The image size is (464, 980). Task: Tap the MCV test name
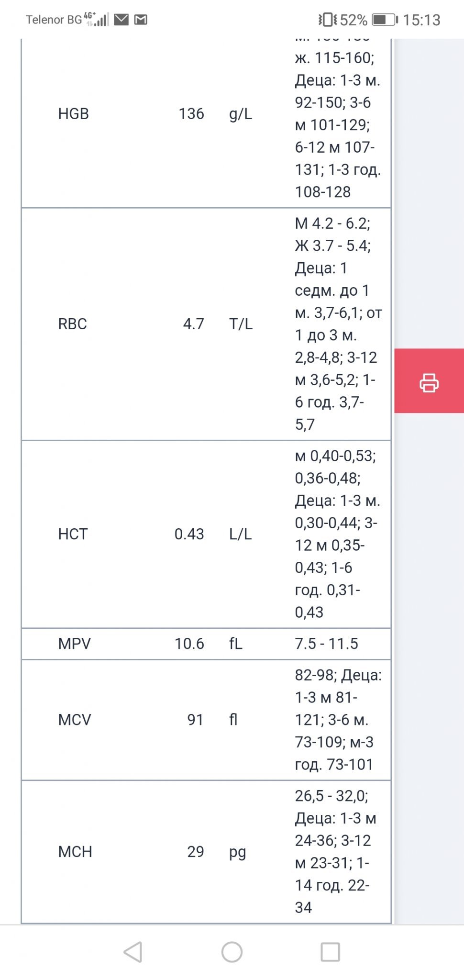[x=75, y=720]
